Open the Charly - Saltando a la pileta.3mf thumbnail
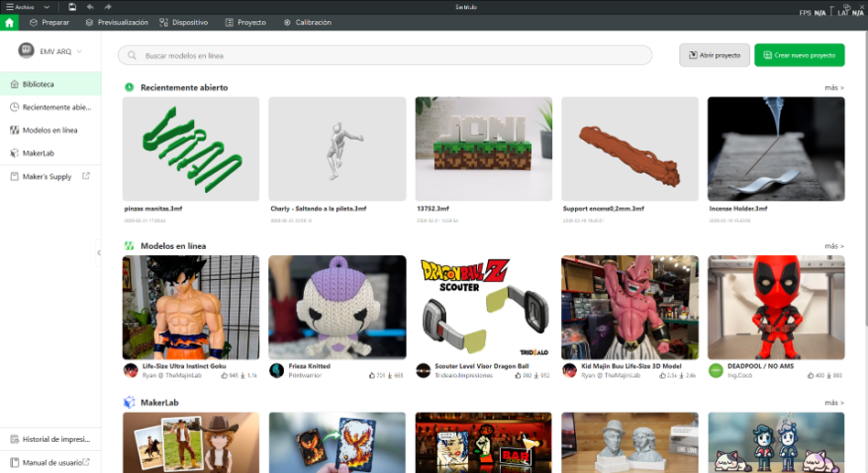Screen dimensions: 868x473 [337, 149]
